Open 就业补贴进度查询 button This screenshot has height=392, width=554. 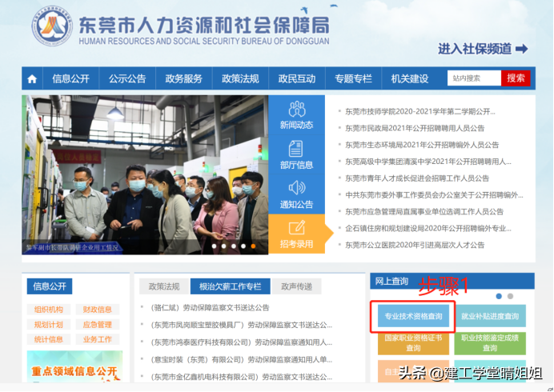point(490,317)
